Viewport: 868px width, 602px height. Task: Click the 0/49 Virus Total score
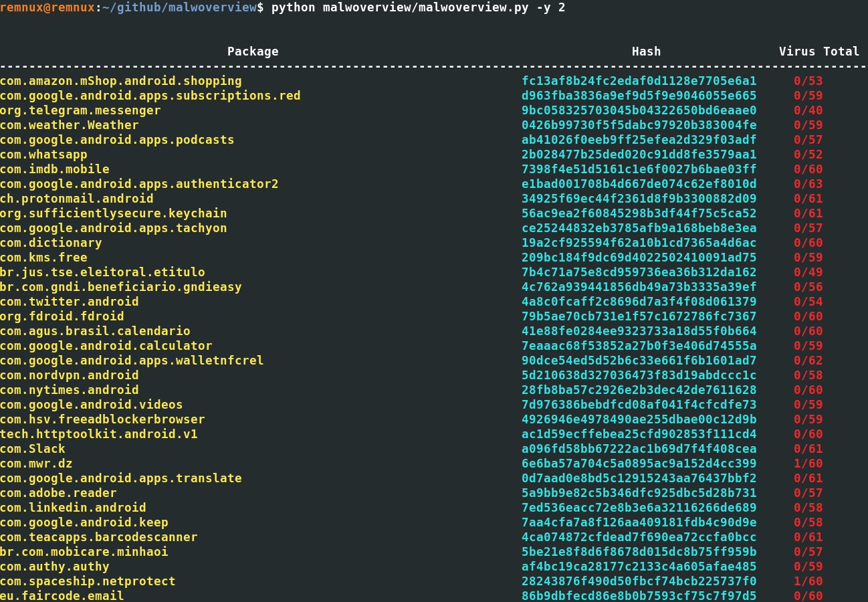point(808,272)
